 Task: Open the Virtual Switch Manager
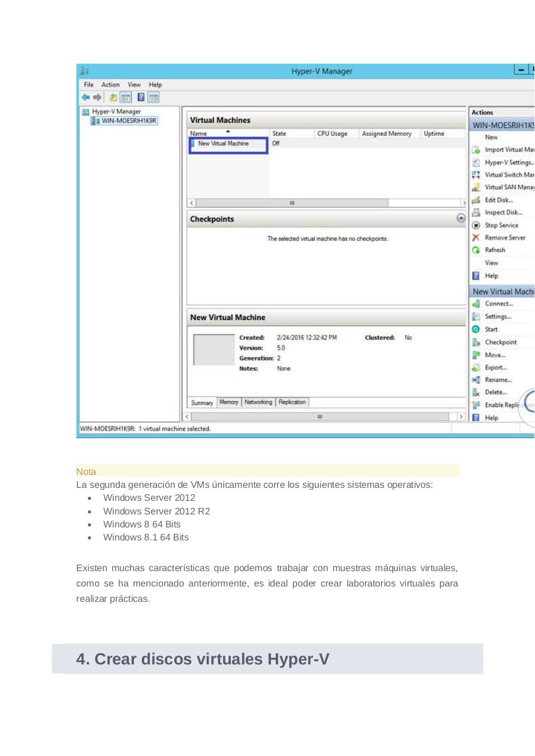[508, 174]
